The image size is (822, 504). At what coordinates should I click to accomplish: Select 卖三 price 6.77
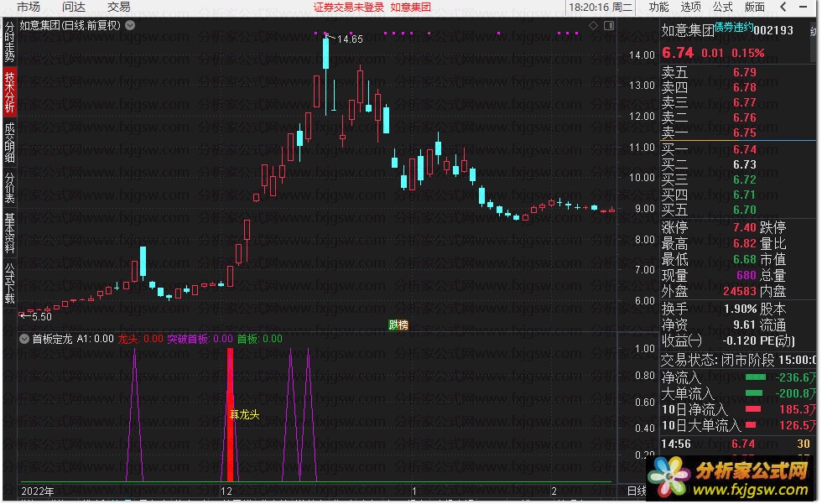point(745,102)
